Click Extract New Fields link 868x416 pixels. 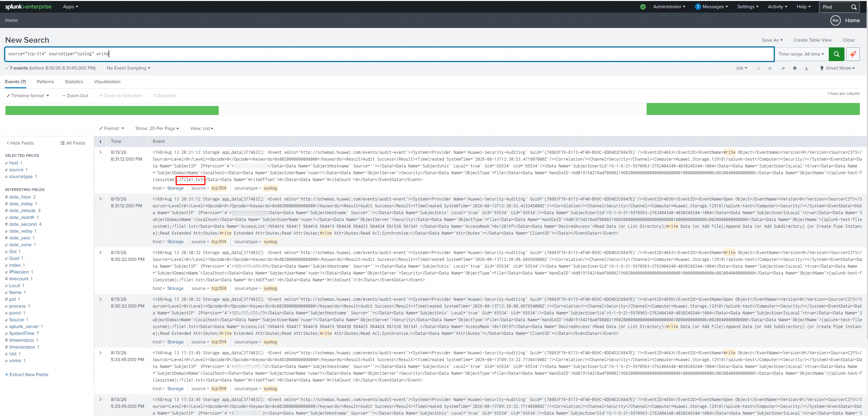tap(27, 375)
